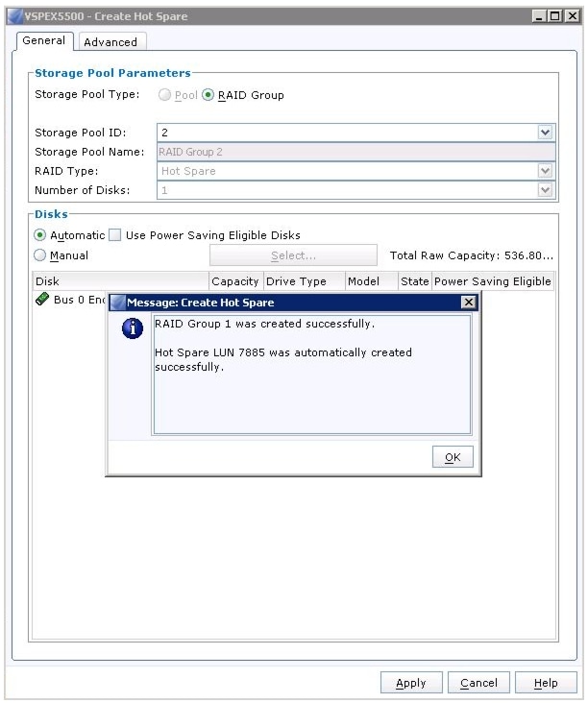Click the Storage Pool Name field
Viewport: 588px width, 703px height.
tap(356, 152)
